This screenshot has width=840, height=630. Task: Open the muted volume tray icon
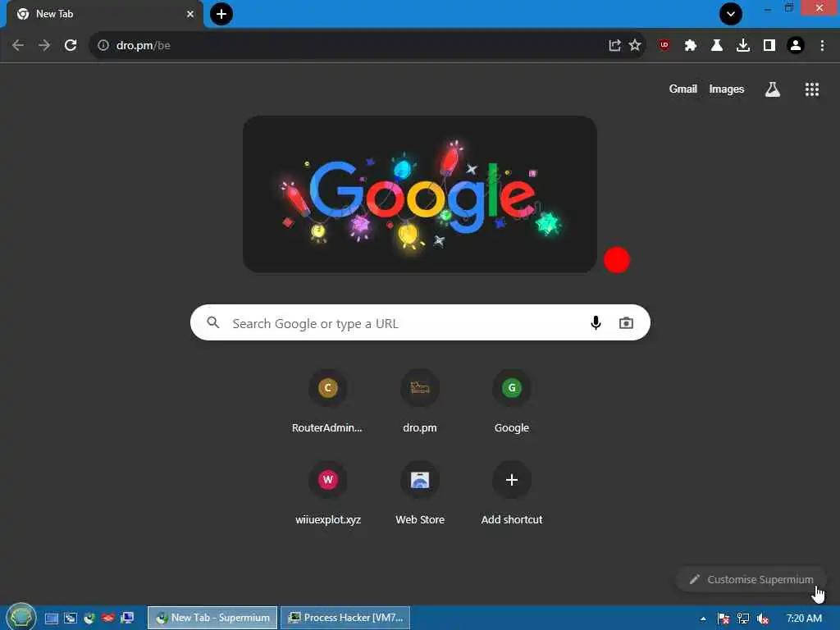pyautogui.click(x=763, y=619)
